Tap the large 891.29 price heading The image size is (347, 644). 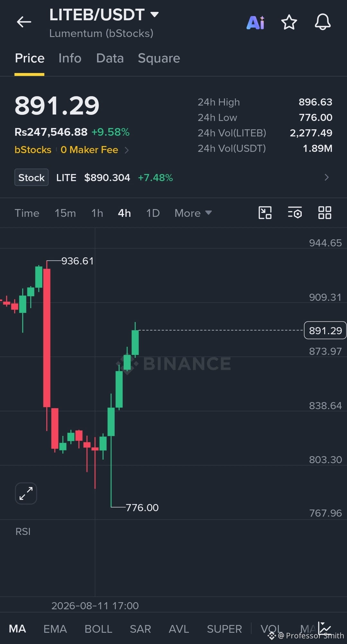click(57, 106)
